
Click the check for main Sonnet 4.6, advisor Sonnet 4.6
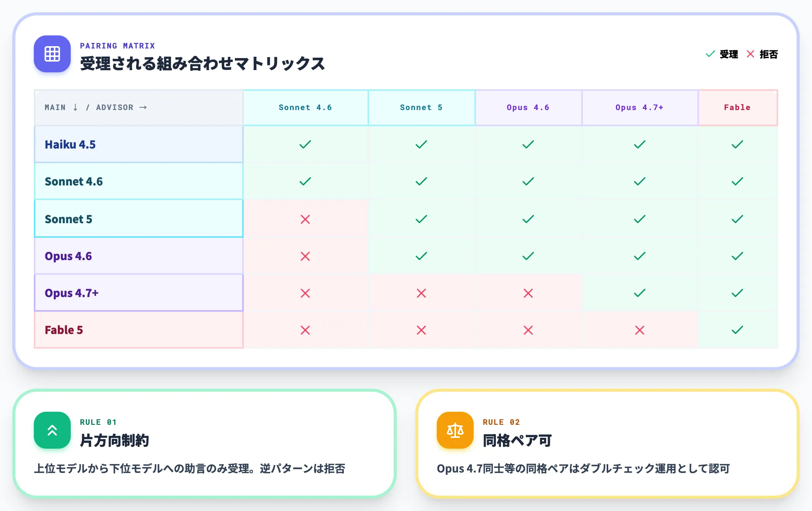coord(305,181)
